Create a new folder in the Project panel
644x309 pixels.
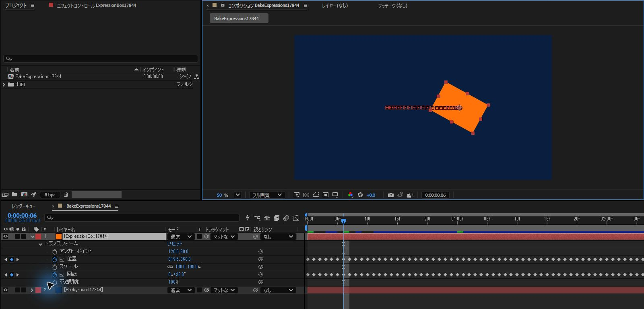14,195
